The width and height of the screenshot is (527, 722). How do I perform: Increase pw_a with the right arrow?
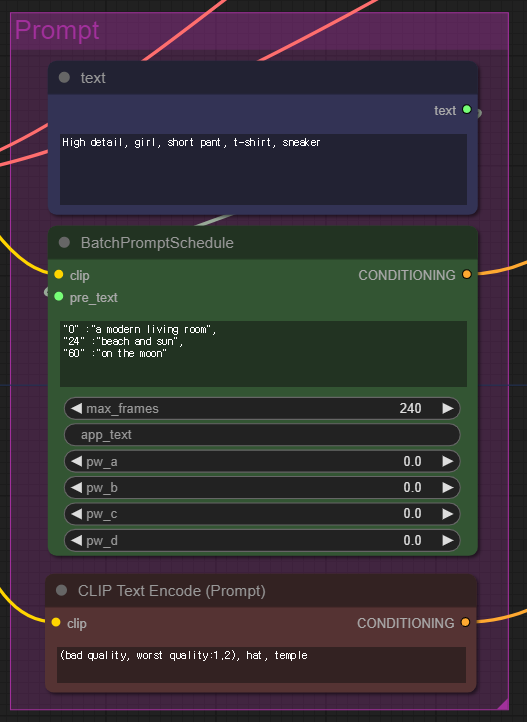(x=447, y=461)
